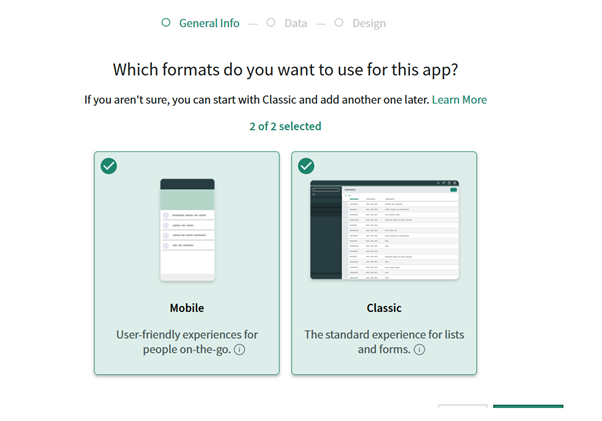Click the 'User-friendly experiences' description text
Screen dimensions: 602x421
(187, 334)
